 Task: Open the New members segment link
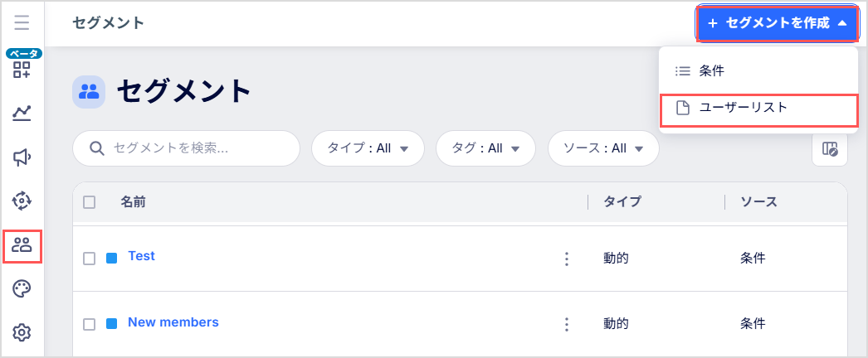tap(173, 322)
